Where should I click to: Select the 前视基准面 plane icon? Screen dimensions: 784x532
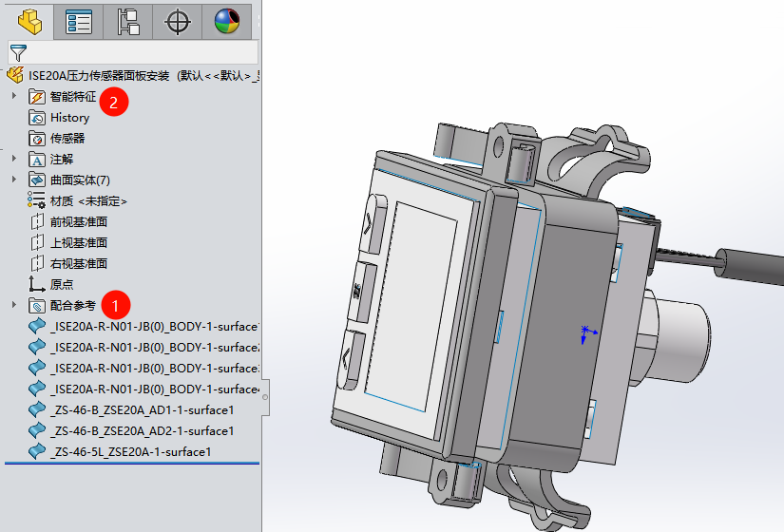pos(37,221)
